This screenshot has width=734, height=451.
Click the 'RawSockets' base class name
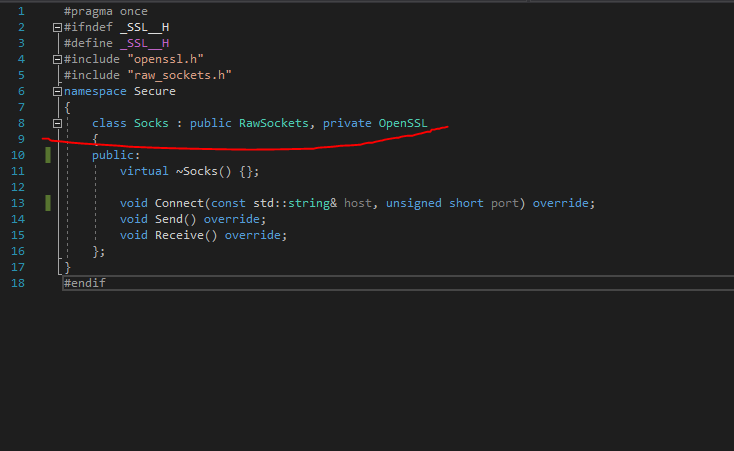tap(274, 123)
